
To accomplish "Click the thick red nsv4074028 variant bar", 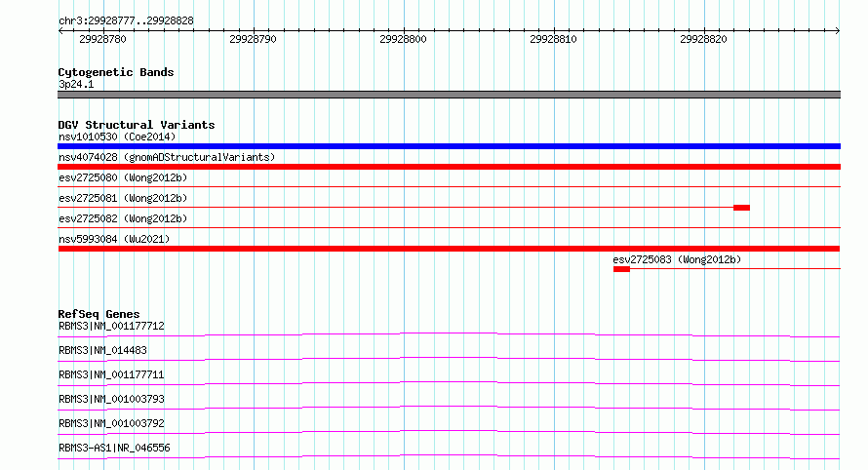I will [449, 167].
